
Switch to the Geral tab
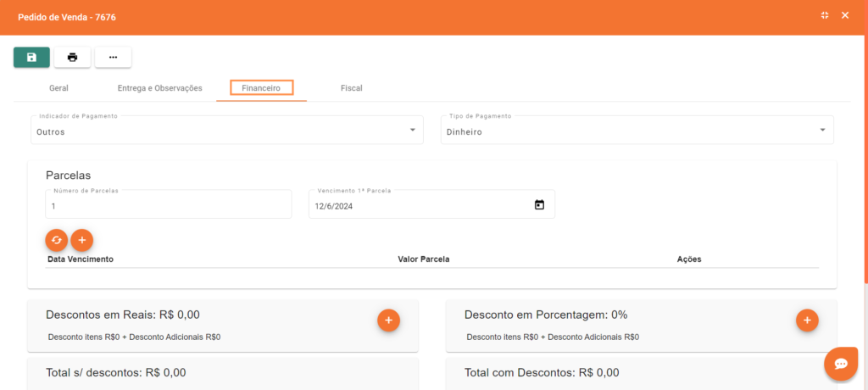coord(58,88)
